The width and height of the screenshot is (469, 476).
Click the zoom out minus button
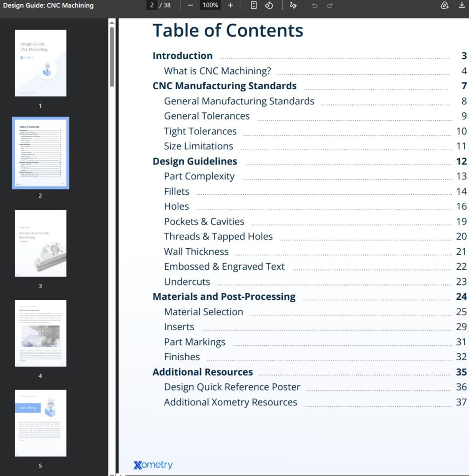pos(190,6)
